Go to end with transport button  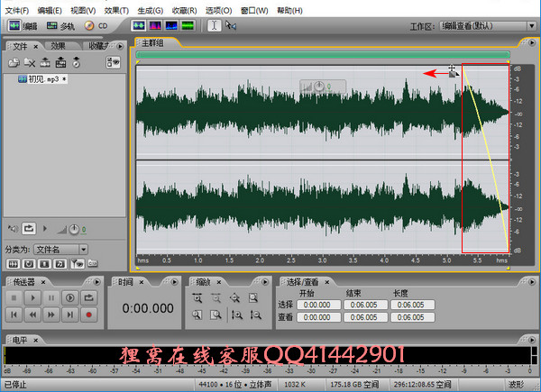[70, 315]
